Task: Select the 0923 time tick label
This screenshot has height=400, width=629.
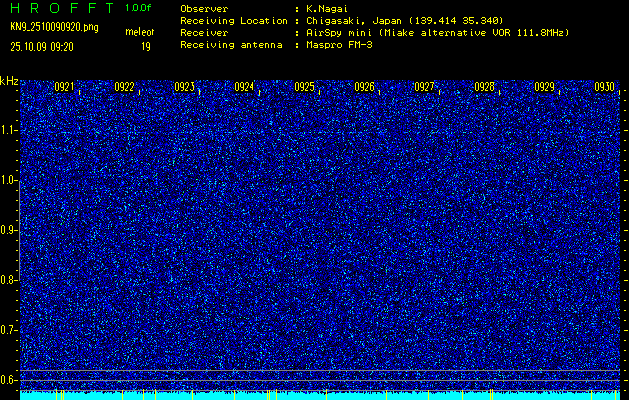Action: (x=184, y=87)
